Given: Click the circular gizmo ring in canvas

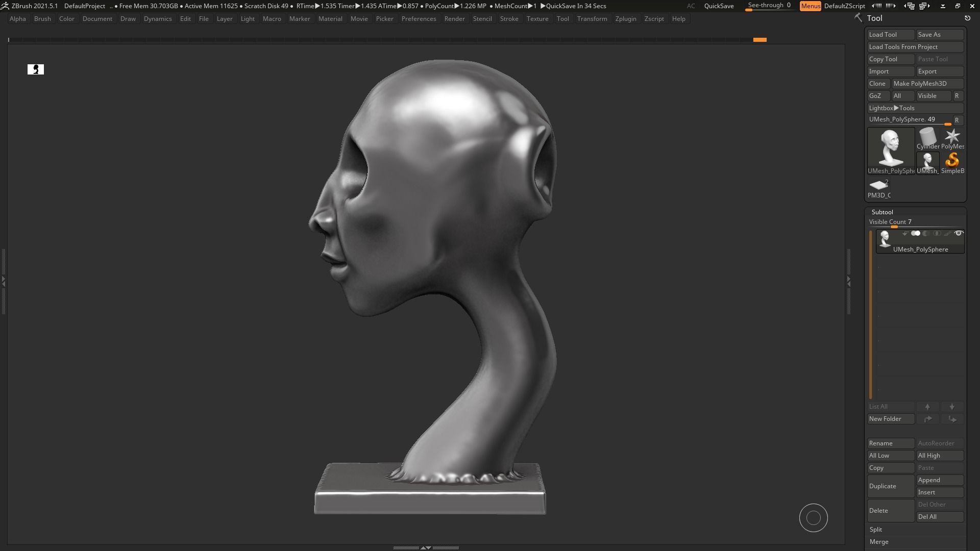Looking at the screenshot, I should (x=813, y=518).
